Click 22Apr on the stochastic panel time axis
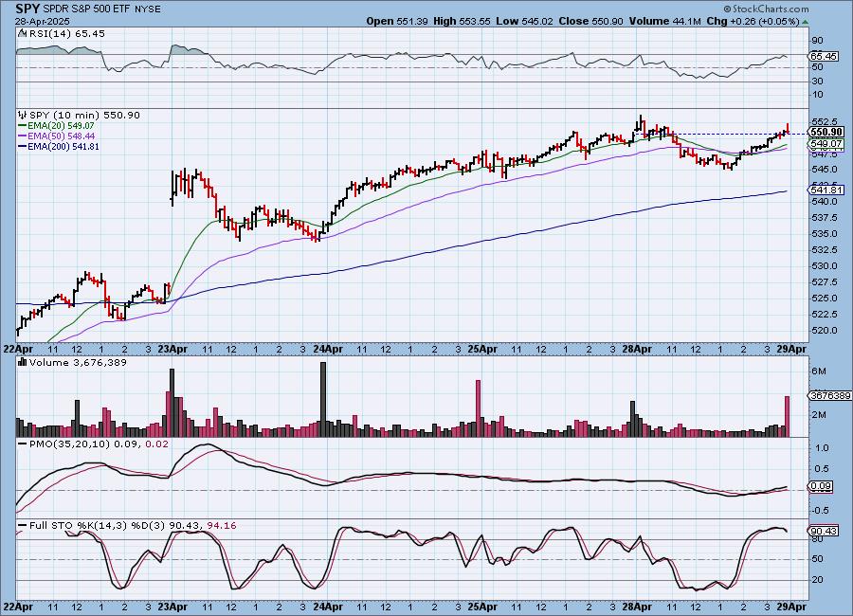This screenshot has width=853, height=616. click(19, 607)
